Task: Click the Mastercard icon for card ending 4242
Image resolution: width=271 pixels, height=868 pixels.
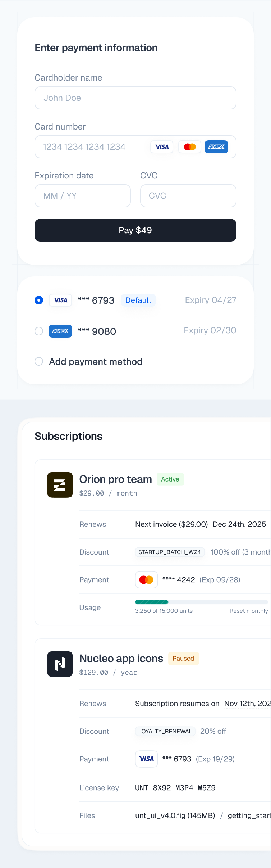Action: [x=146, y=579]
